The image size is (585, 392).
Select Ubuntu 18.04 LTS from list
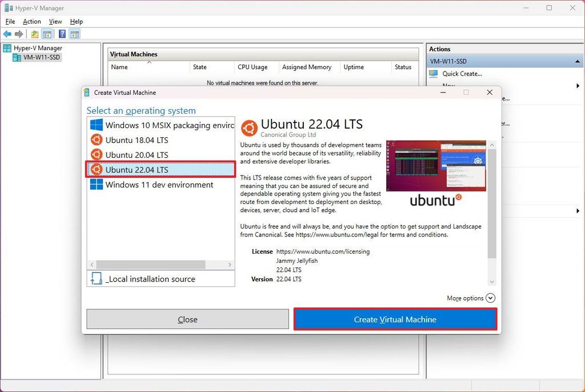161,140
